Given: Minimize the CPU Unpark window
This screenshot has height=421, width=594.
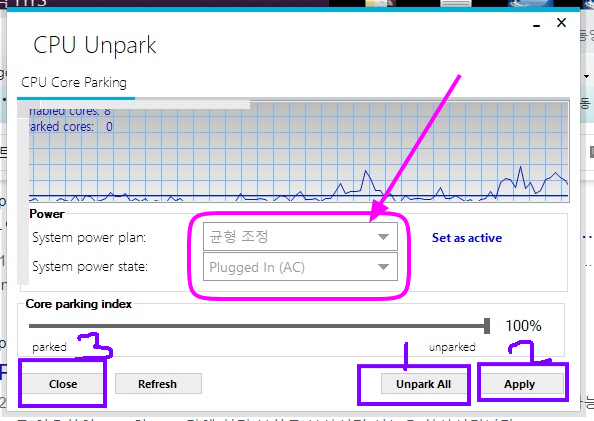Looking at the screenshot, I should (536, 25).
